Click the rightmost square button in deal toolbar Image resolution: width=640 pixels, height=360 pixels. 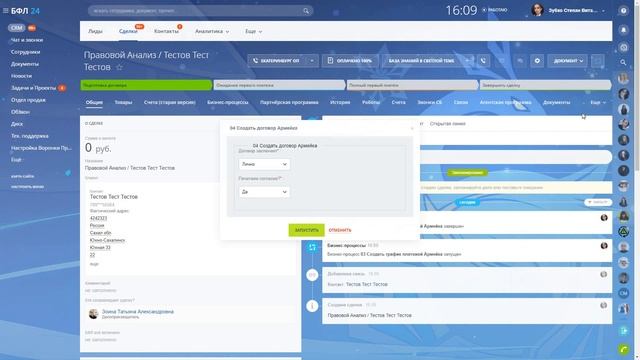(598, 61)
